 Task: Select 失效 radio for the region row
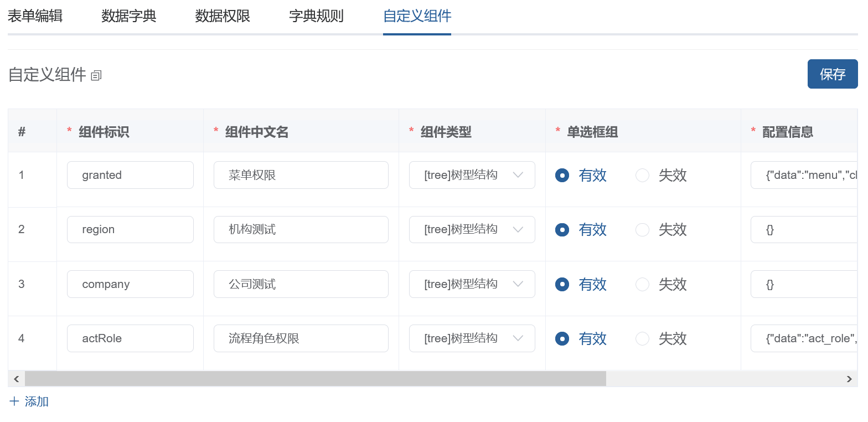tap(642, 230)
